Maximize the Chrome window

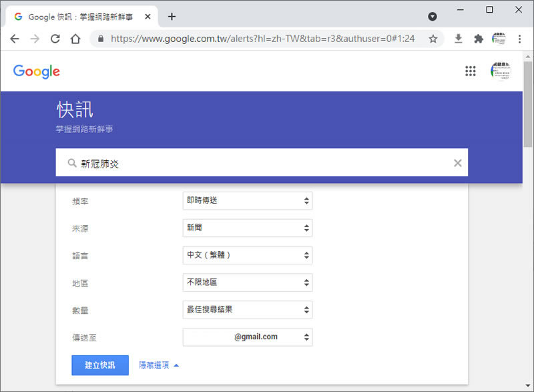click(489, 9)
